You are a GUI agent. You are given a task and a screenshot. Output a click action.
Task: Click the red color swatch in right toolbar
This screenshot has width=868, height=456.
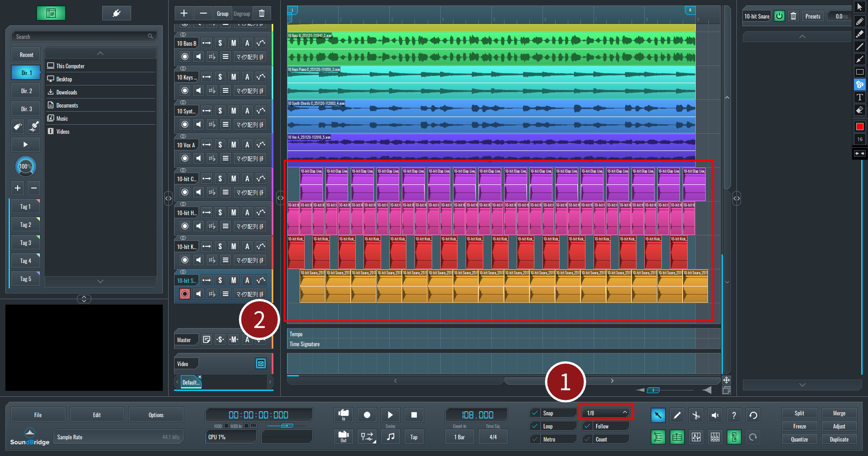click(x=859, y=127)
